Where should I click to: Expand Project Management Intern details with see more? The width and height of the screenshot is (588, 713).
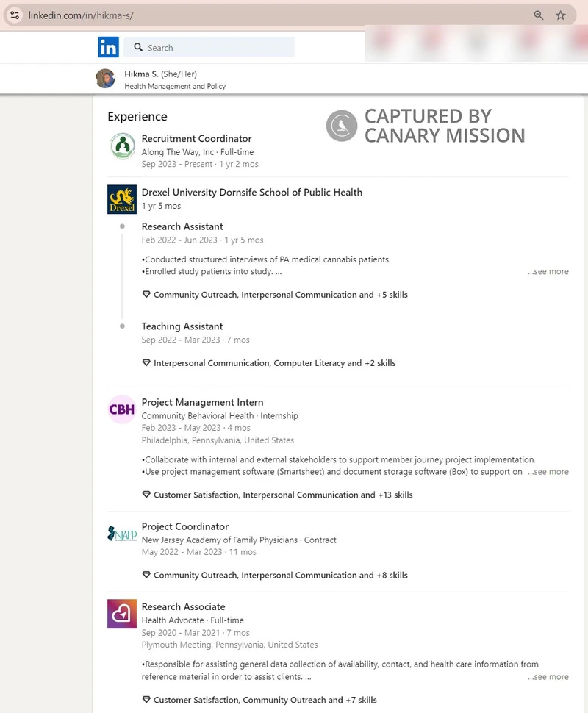[x=548, y=471]
